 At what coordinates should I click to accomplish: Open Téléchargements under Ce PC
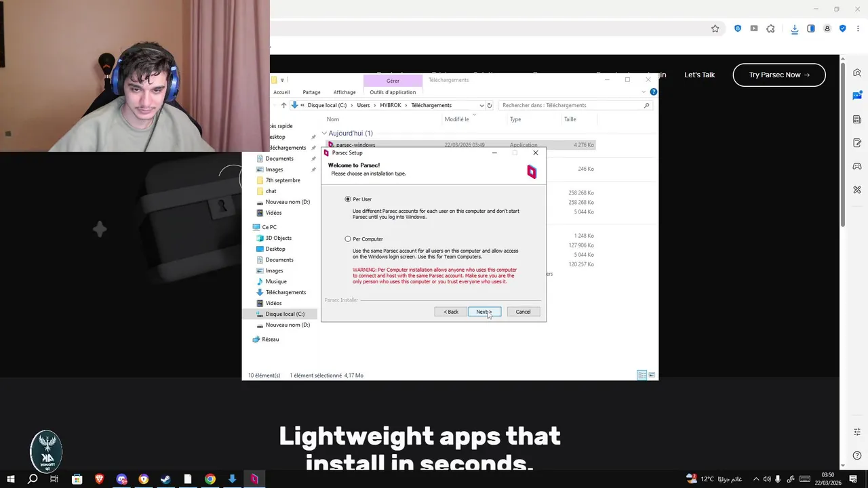click(x=285, y=292)
